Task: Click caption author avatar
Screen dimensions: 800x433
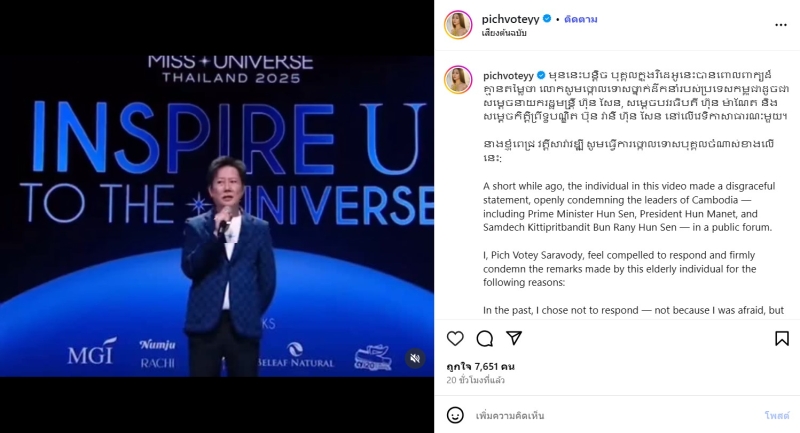Action: (x=458, y=80)
